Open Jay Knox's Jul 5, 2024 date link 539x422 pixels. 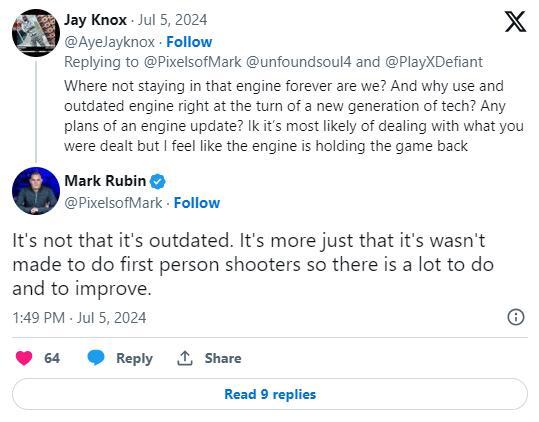pos(173,20)
